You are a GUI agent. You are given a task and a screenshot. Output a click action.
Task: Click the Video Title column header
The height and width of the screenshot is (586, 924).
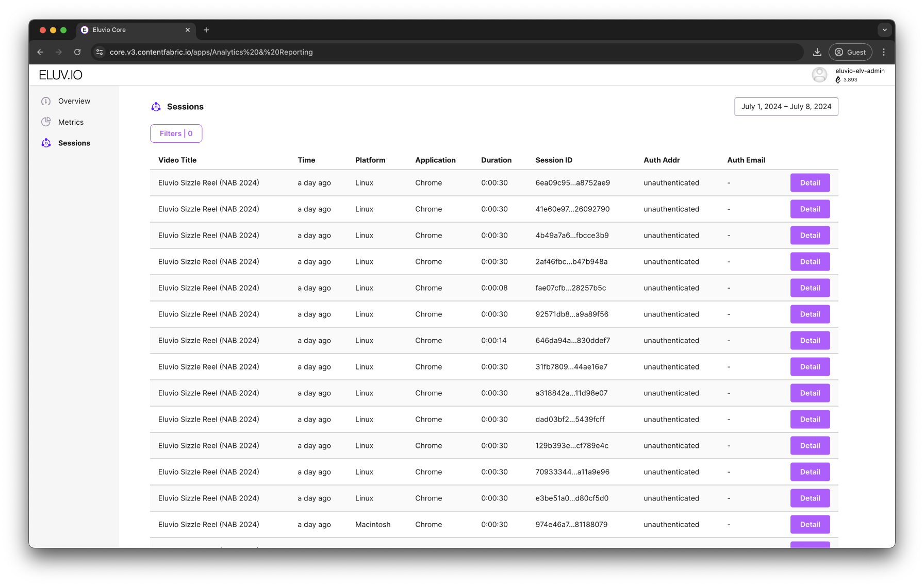pyautogui.click(x=177, y=160)
